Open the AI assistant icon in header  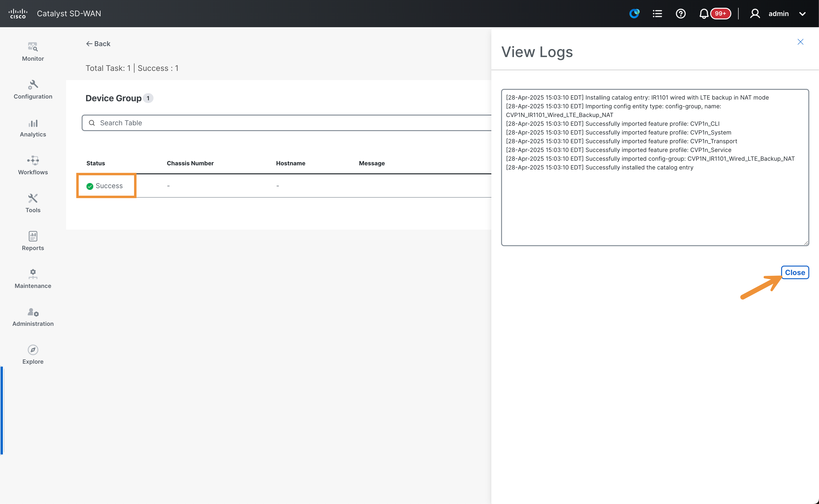tap(634, 14)
